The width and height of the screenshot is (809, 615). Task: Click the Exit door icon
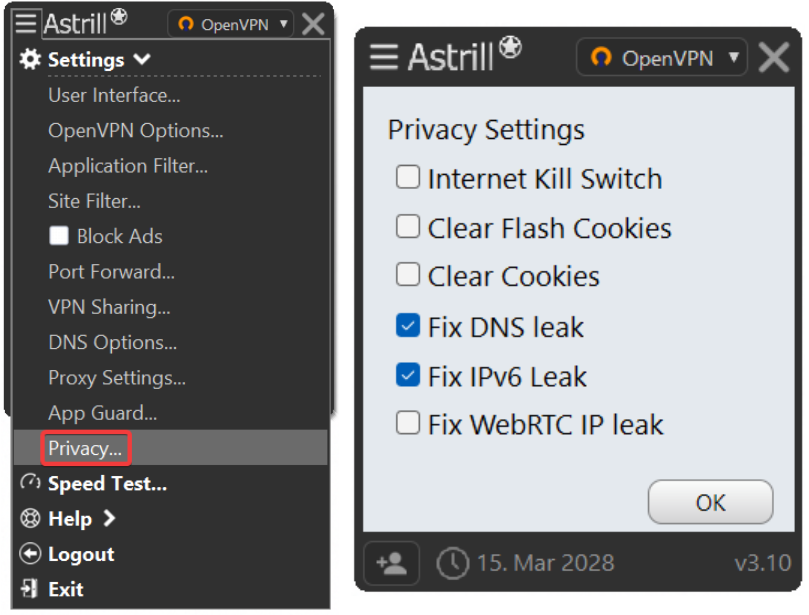coord(29,588)
